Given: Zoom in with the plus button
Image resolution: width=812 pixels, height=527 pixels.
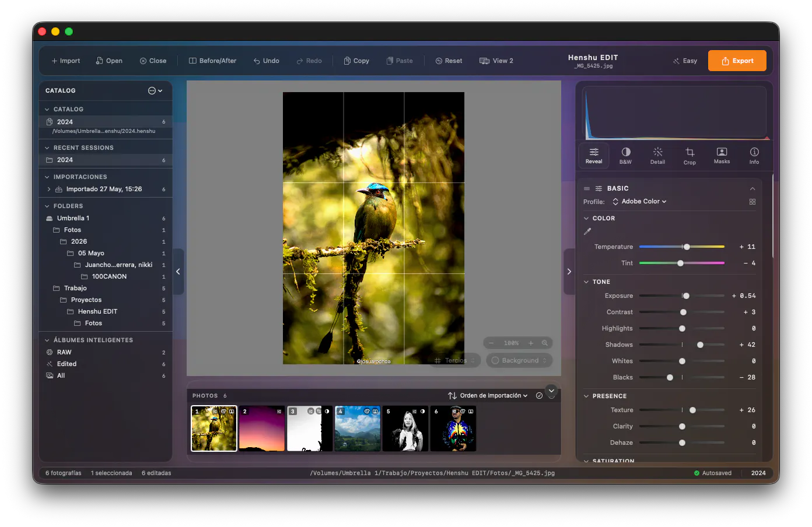Looking at the screenshot, I should [531, 343].
